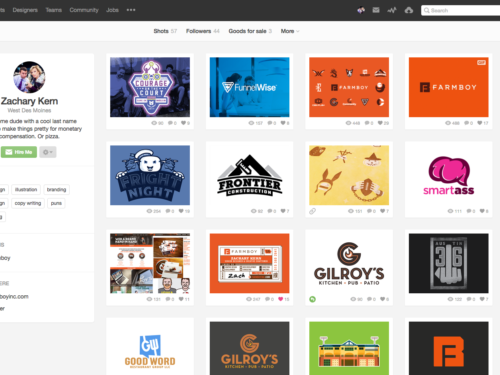Viewport: 500px width, 375px height.
Task: Click heart icon under Frontier Construction shot
Action: click(283, 211)
